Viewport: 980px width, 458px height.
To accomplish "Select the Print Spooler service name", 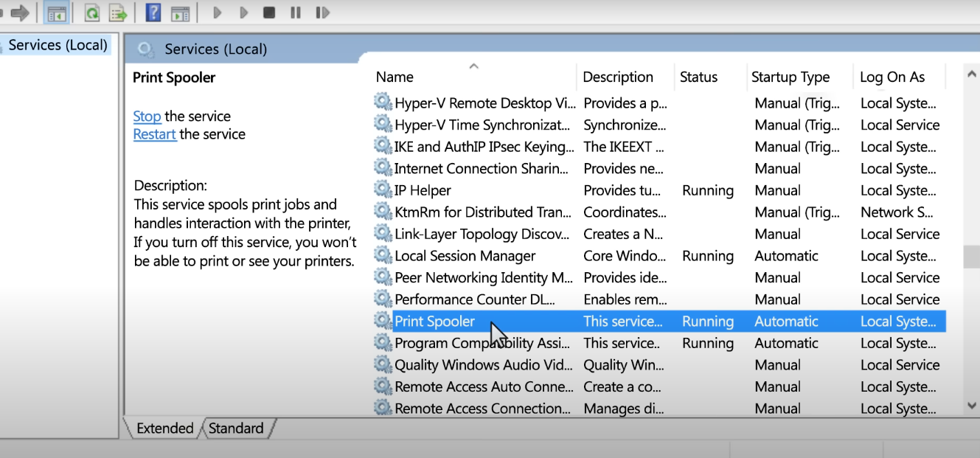I will pos(435,322).
